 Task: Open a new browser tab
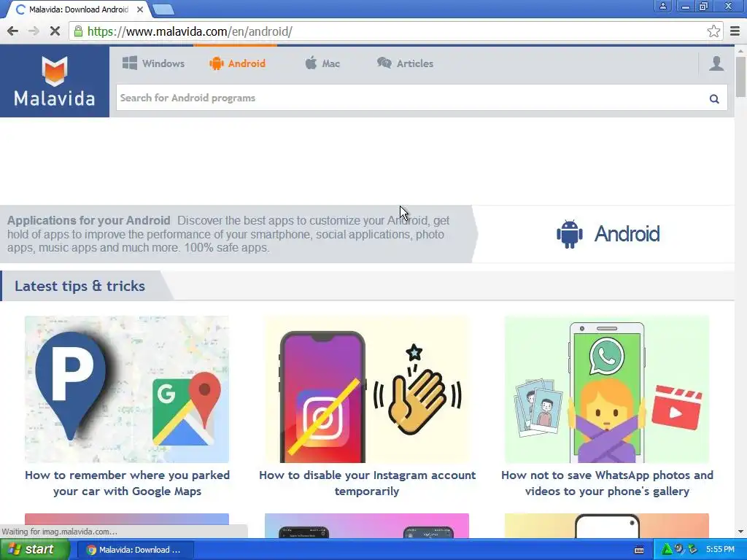coord(163,9)
